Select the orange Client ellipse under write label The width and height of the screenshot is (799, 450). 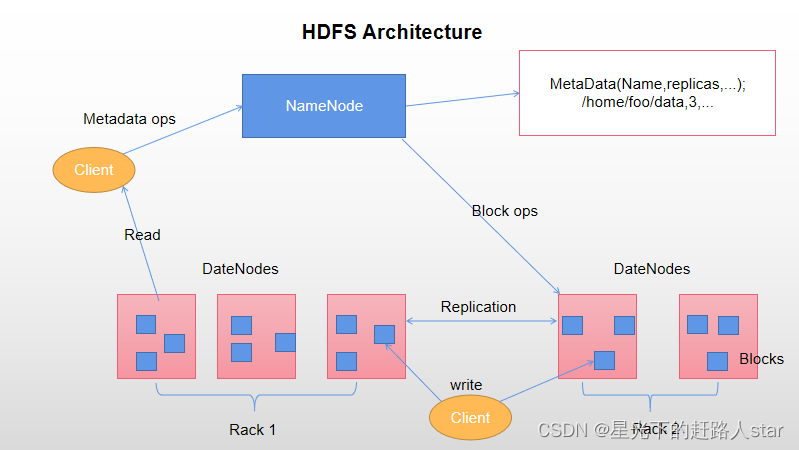coord(470,417)
